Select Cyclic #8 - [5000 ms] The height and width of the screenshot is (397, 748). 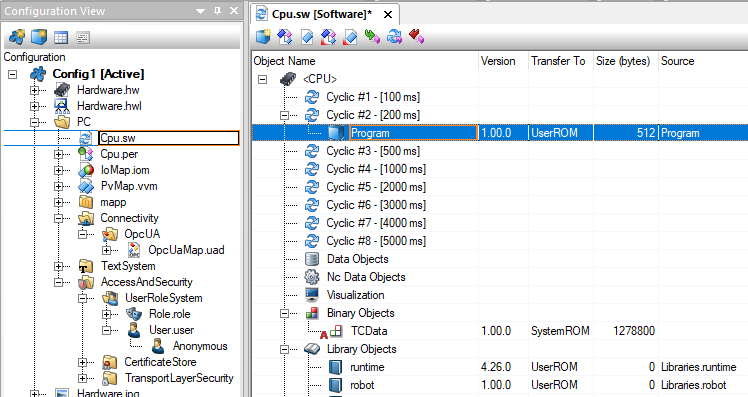pos(376,241)
